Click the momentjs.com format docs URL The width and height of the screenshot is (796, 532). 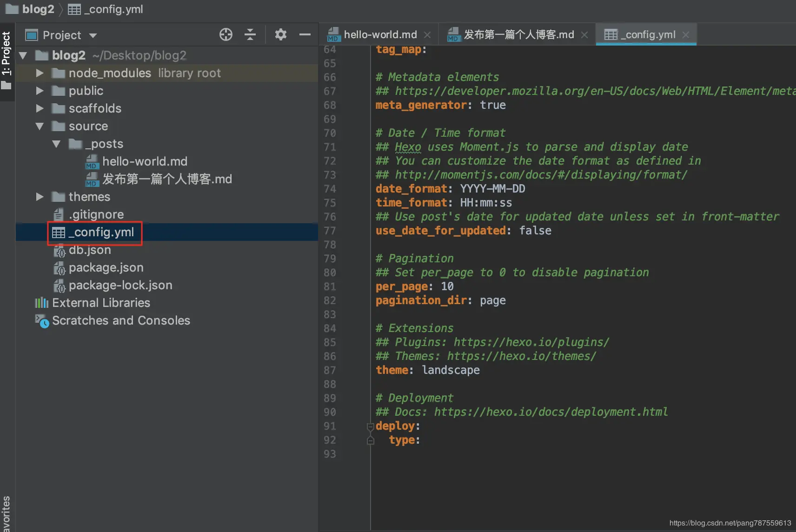(x=541, y=175)
